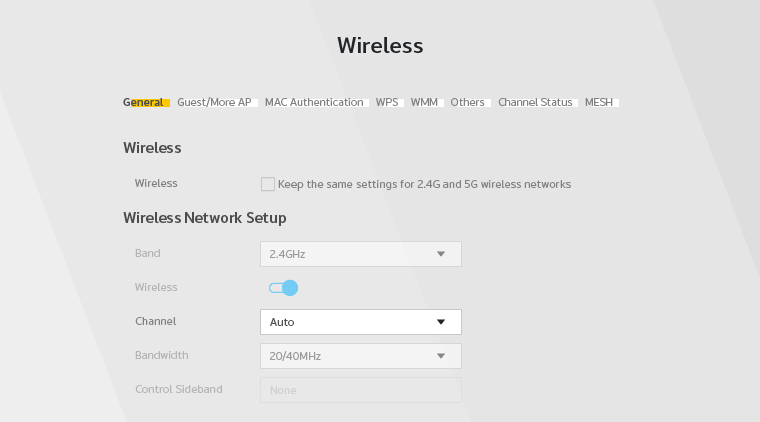Open the MESH tab

[599, 102]
